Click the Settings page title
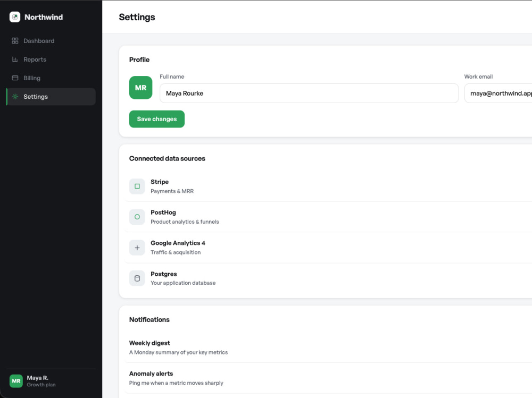 tap(137, 17)
